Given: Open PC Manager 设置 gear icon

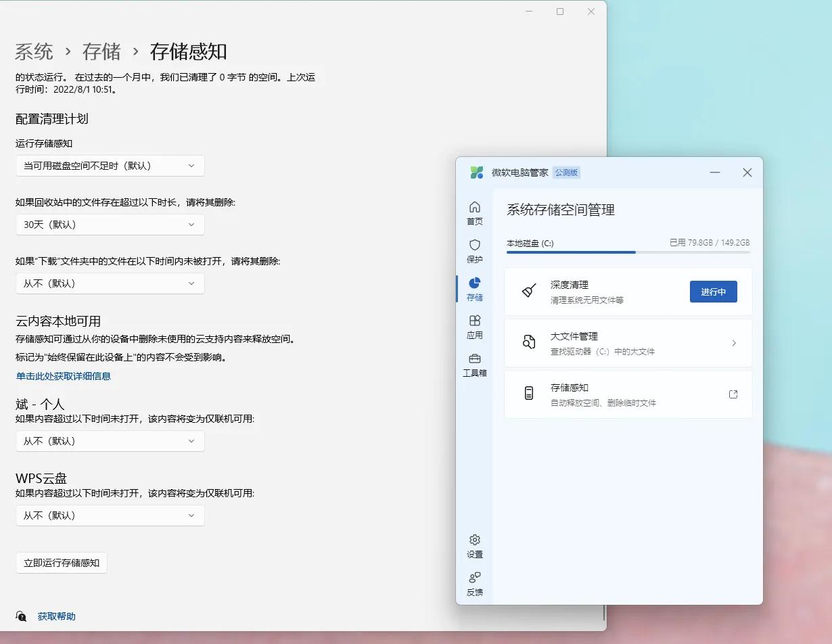Looking at the screenshot, I should [474, 540].
